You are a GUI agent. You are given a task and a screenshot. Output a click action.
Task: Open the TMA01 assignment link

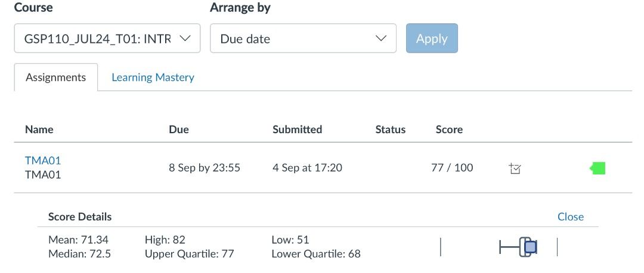click(43, 160)
